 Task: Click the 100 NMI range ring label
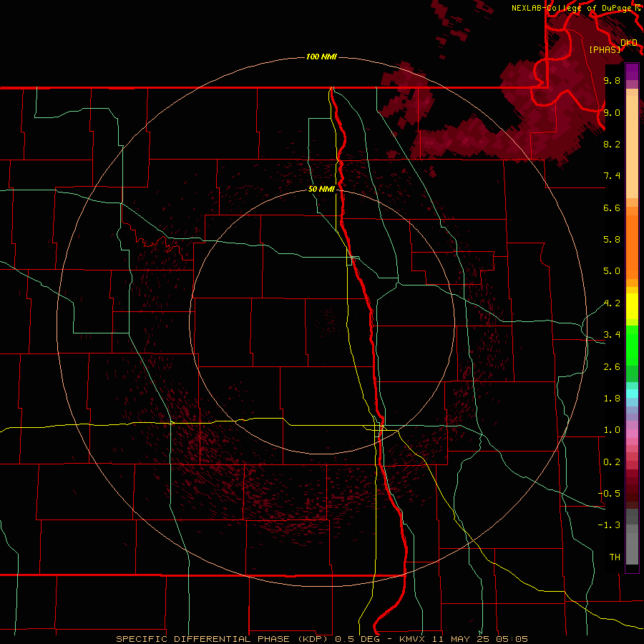[x=321, y=57]
